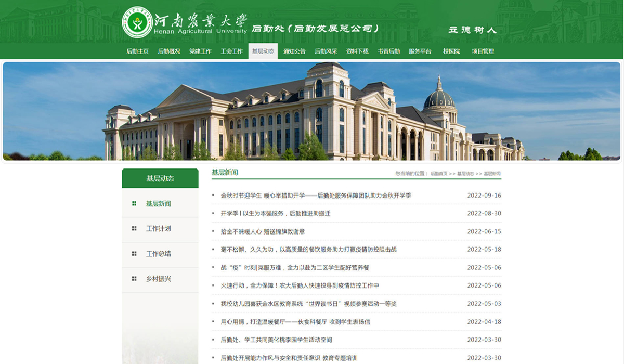This screenshot has width=624, height=364.
Task: Click grid icon beside 工作计划 in sidebar
Action: click(x=134, y=228)
